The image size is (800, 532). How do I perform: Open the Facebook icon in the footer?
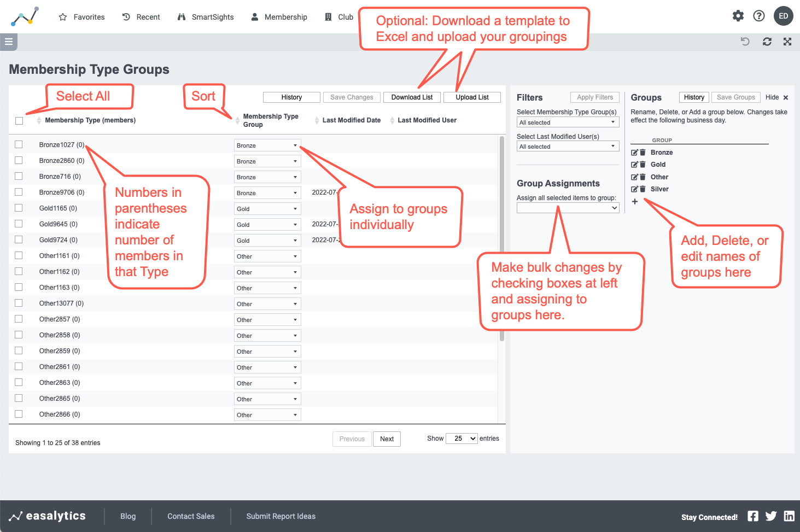[753, 516]
